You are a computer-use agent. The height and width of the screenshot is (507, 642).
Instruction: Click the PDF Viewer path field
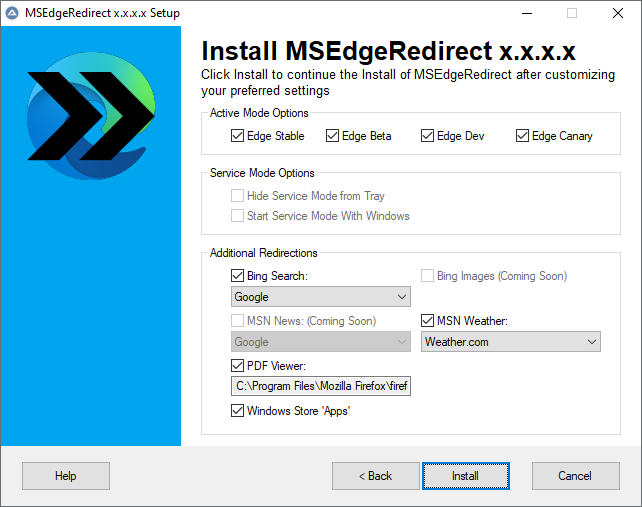pyautogui.click(x=321, y=386)
